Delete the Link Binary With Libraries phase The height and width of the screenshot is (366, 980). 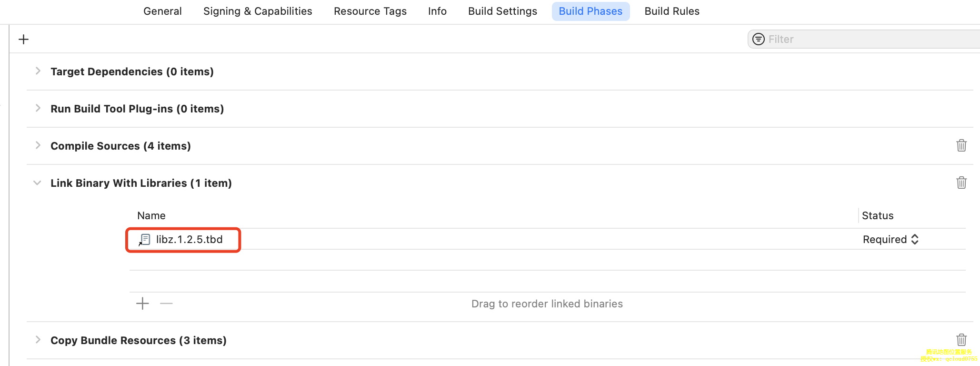coord(961,183)
